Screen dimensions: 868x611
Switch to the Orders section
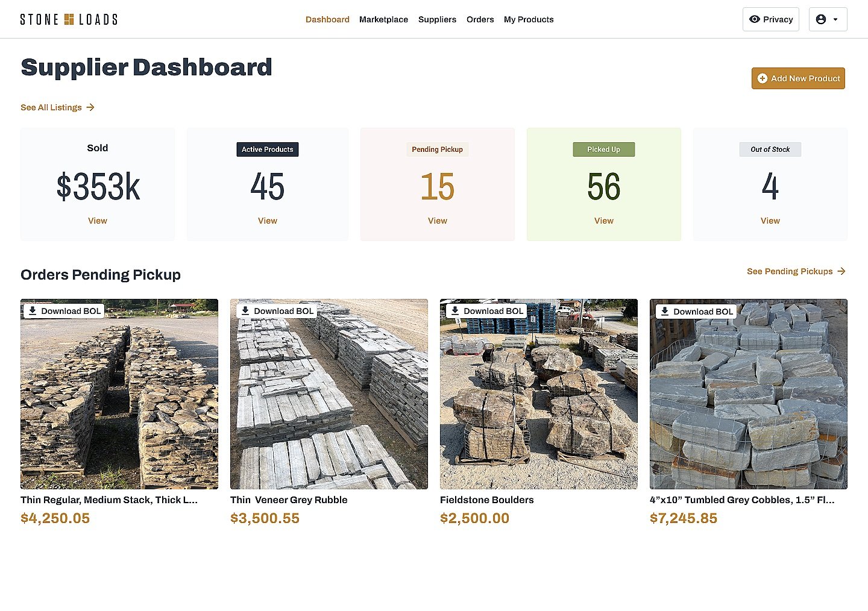tap(480, 19)
